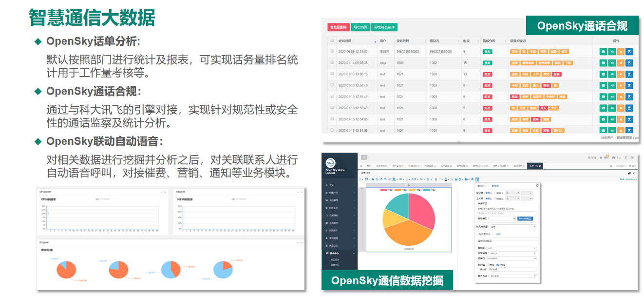Open 数据集 dropdown showing user
The width and height of the screenshot is (644, 297).
511,248
